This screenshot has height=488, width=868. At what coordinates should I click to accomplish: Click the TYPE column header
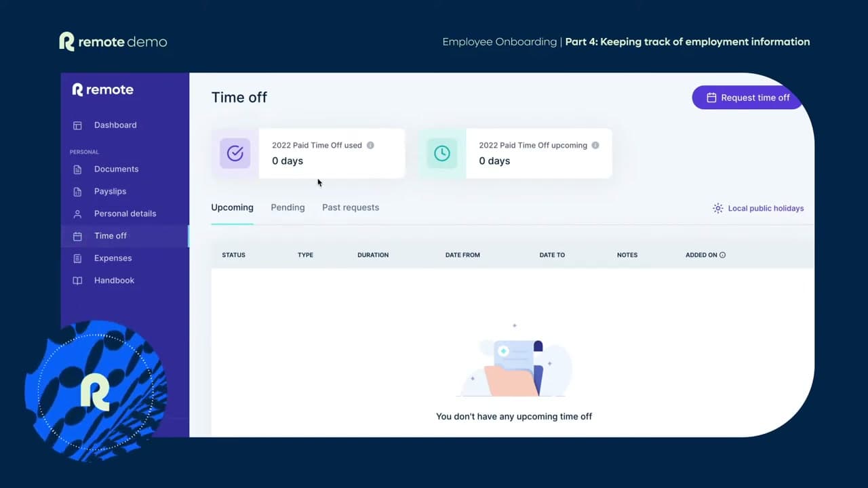305,256
